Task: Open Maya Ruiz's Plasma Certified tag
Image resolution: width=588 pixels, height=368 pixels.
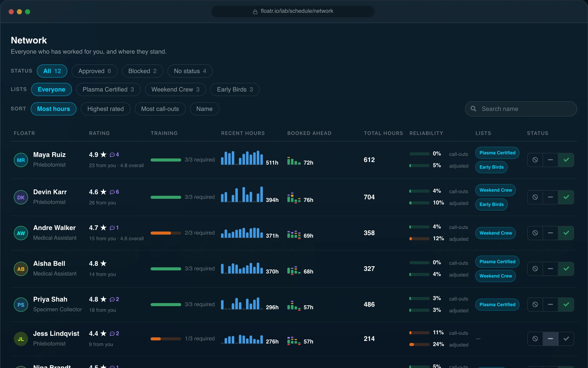Action: tap(497, 153)
